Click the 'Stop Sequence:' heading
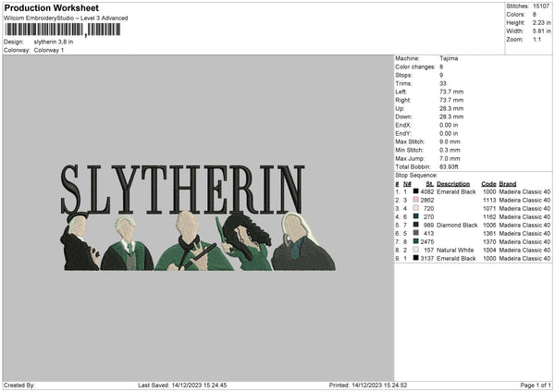 (416, 175)
